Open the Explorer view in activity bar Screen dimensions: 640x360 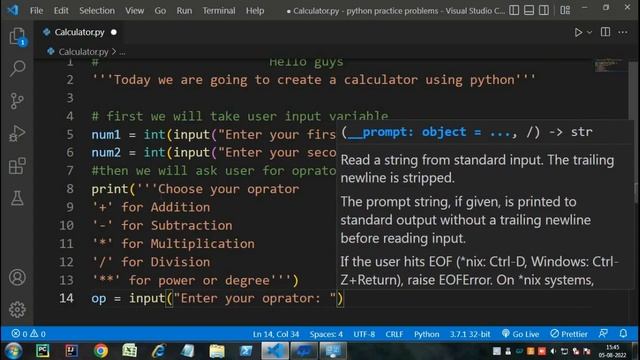pos(17,37)
